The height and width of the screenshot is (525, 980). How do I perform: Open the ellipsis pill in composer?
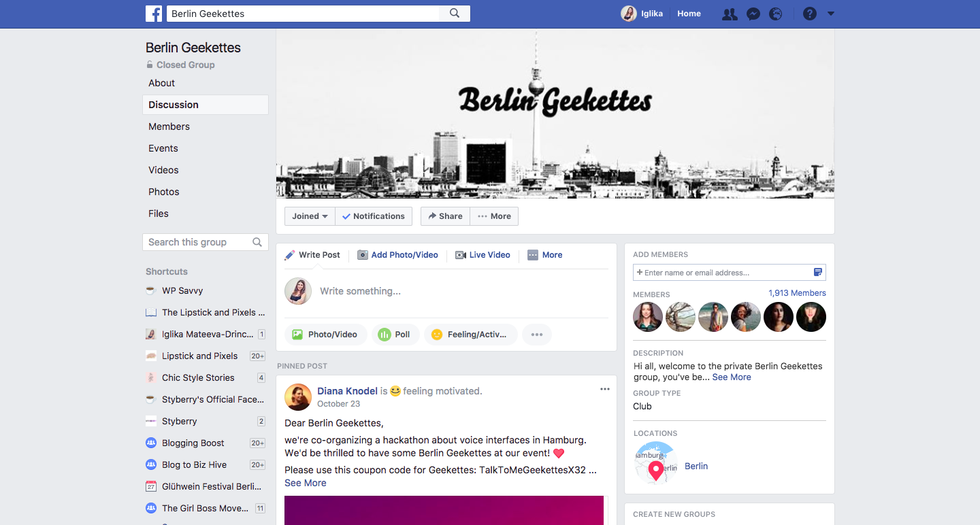(537, 335)
